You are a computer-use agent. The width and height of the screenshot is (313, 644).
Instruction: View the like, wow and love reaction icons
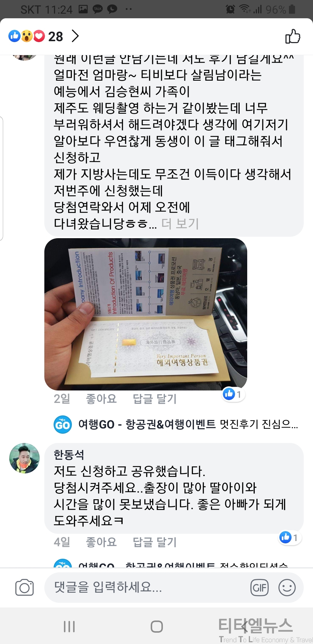tap(27, 36)
